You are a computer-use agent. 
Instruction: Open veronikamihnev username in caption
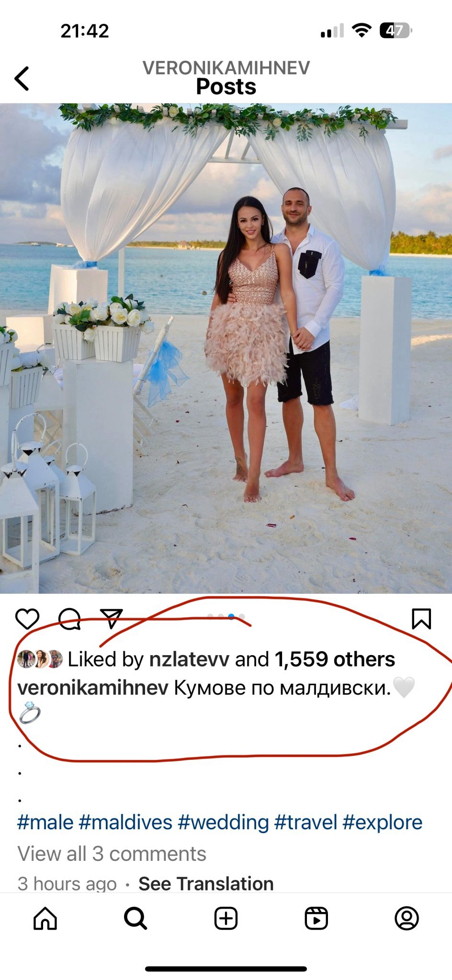pos(93,688)
